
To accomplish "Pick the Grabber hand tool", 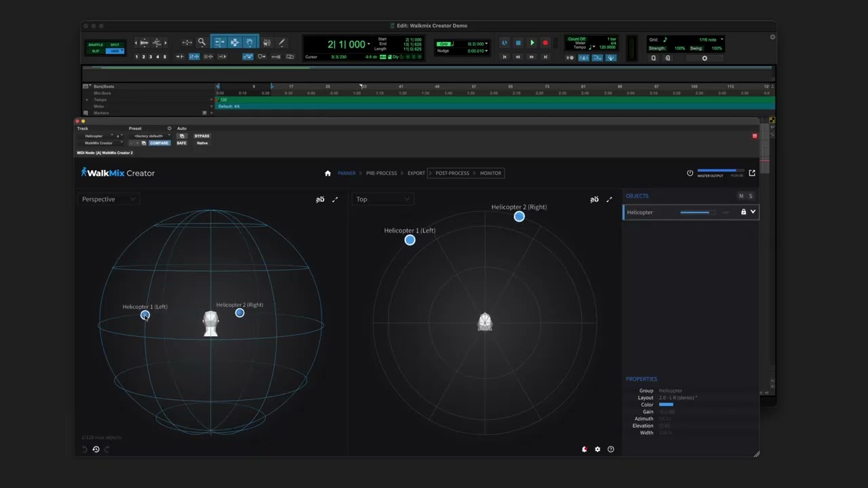I will (250, 42).
